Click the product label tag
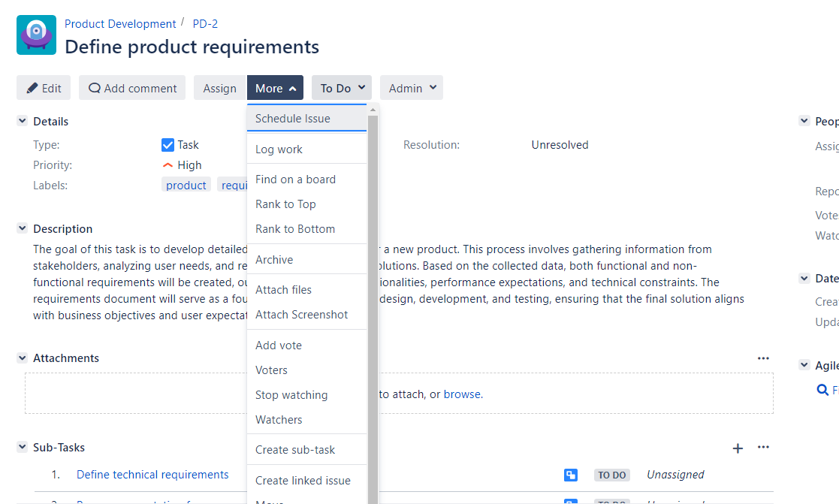Image resolution: width=839 pixels, height=504 pixels. (x=186, y=186)
